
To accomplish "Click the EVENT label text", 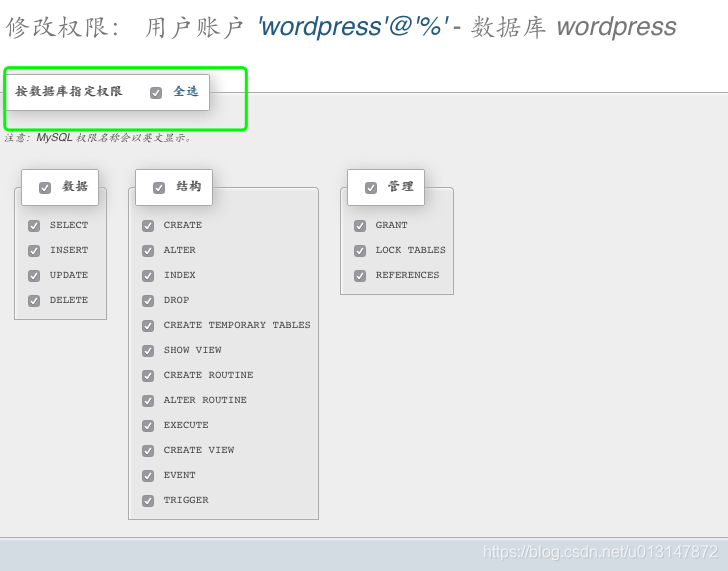I will pyautogui.click(x=179, y=475).
